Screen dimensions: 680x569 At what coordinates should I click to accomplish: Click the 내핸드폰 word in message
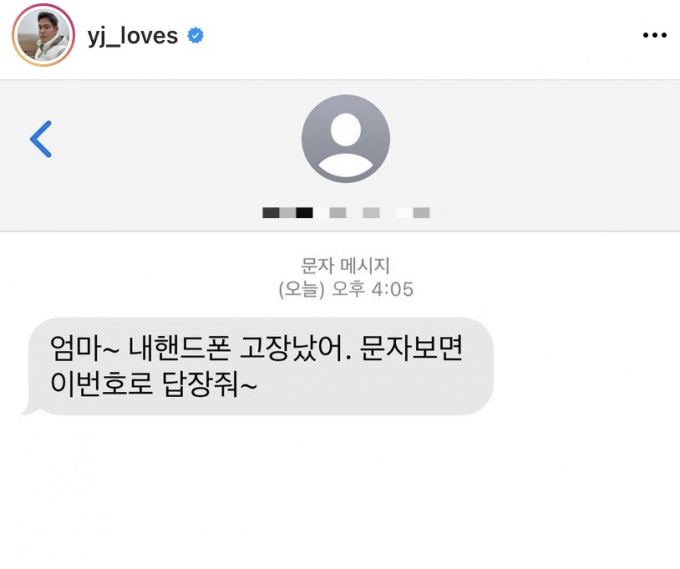coord(179,348)
